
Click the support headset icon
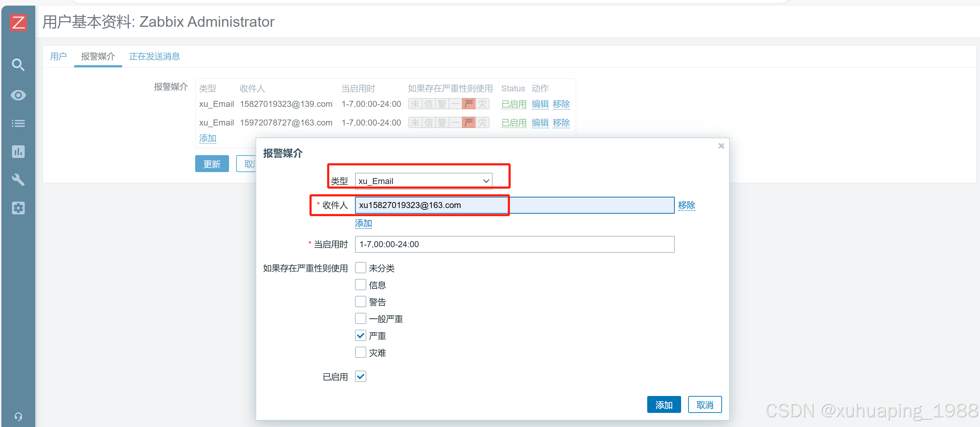(18, 416)
